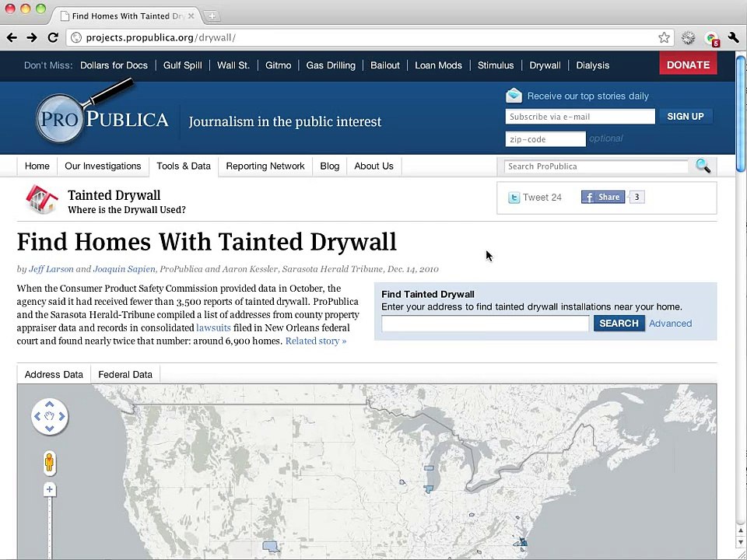Image resolution: width=747 pixels, height=560 pixels.
Task: Open the Home navigation tab
Action: (37, 166)
